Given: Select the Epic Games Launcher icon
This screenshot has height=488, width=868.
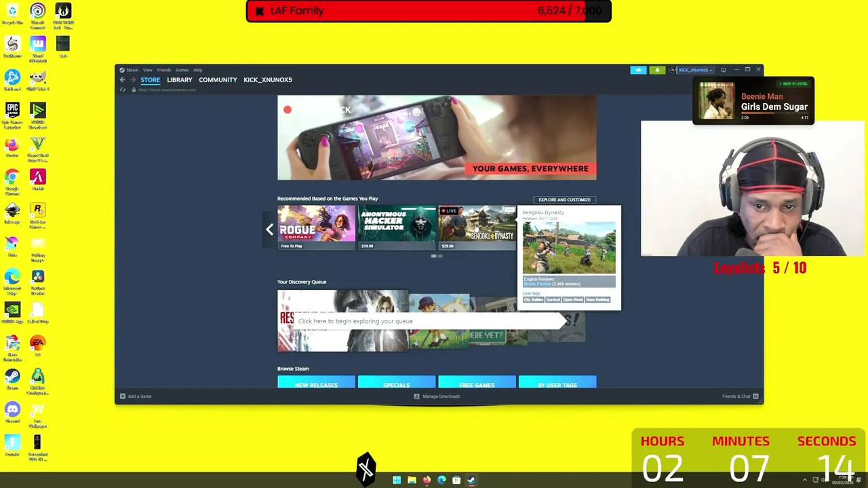Looking at the screenshot, I should (x=12, y=115).
